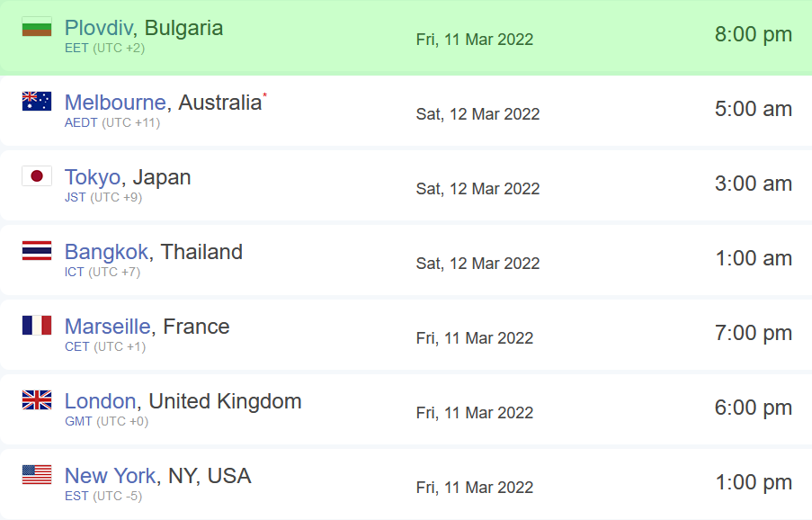812x520 pixels.
Task: Select the Sat, 12 Mar 2022 Tokyo date
Action: 477,189
